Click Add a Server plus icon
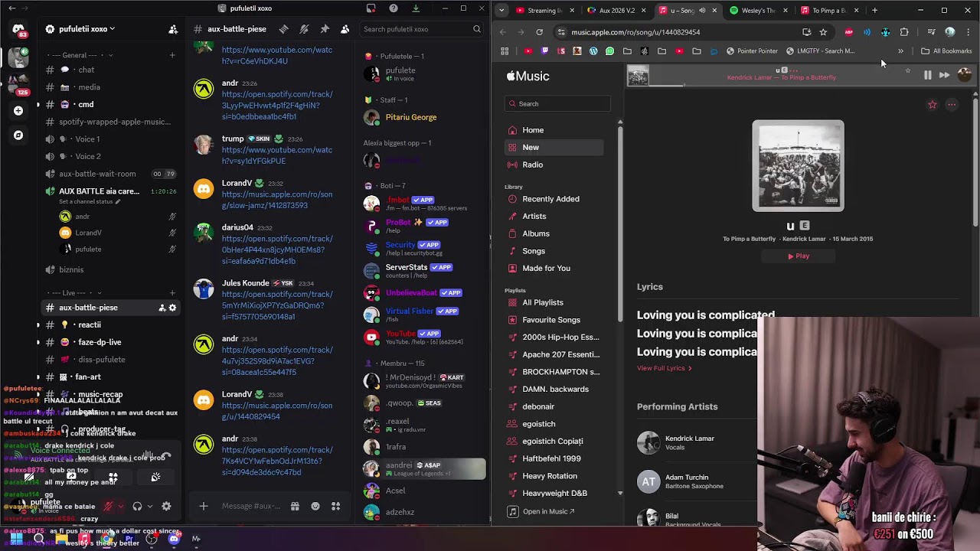 pos(18,110)
